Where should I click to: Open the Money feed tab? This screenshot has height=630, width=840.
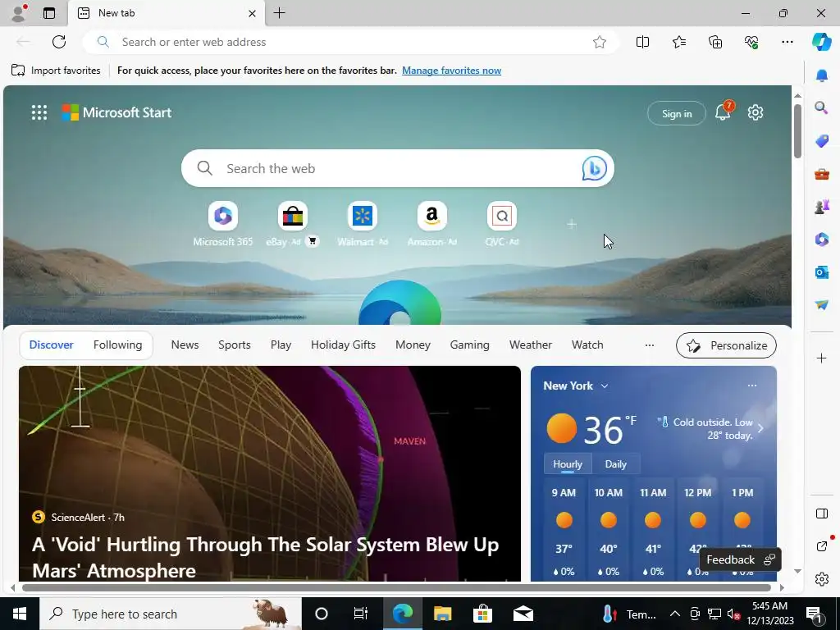(x=413, y=345)
